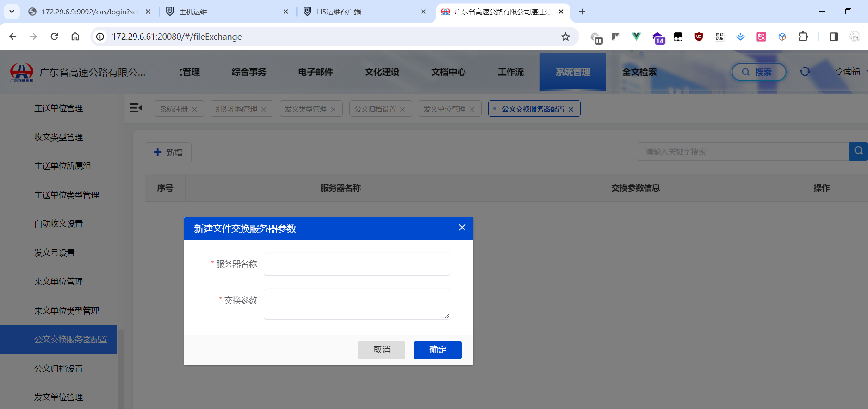The width and height of the screenshot is (868, 409).
Task: Close the 发文类型管理 page tab
Action: click(x=333, y=110)
